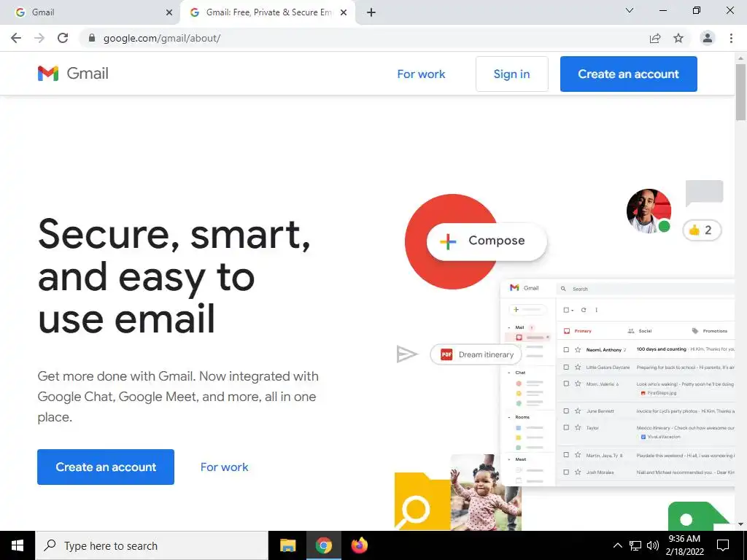The image size is (747, 560).
Task: Reload the page with the refresh icon
Action: coord(63,38)
